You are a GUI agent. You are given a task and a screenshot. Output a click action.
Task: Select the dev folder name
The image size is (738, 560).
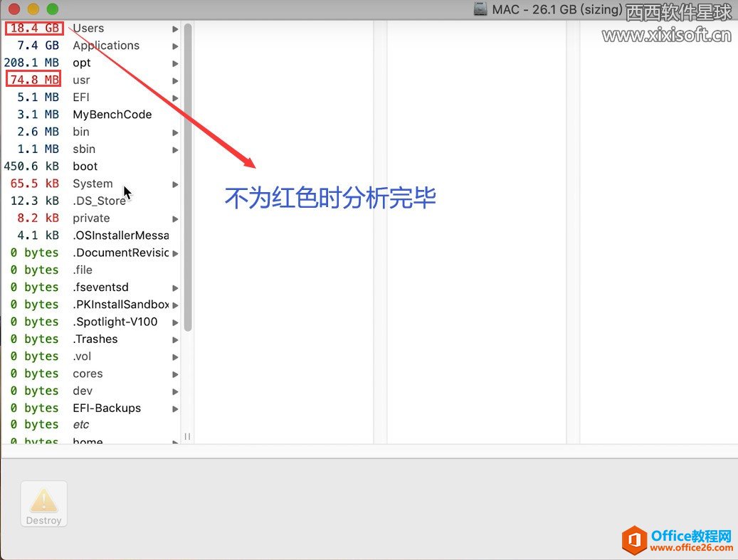coord(83,391)
